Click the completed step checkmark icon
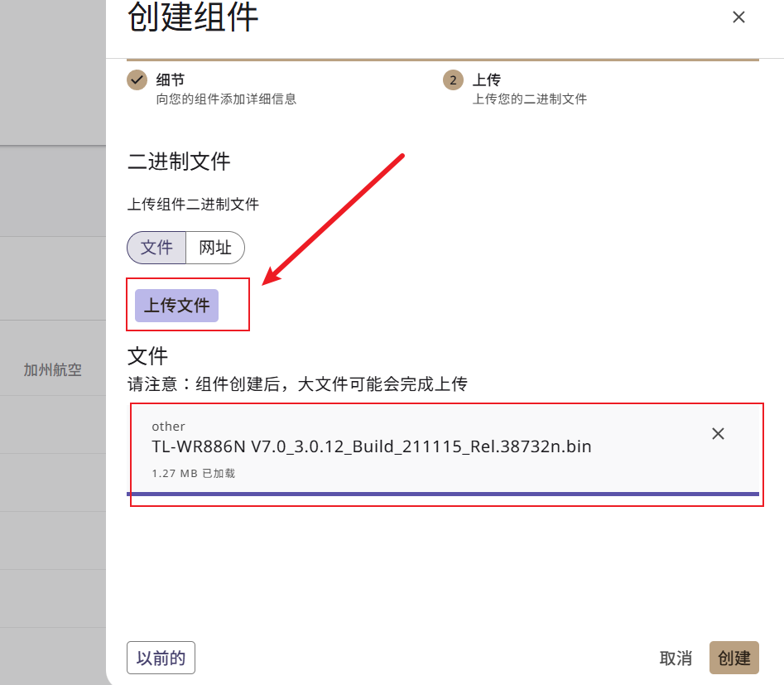784x685 pixels. coord(137,80)
